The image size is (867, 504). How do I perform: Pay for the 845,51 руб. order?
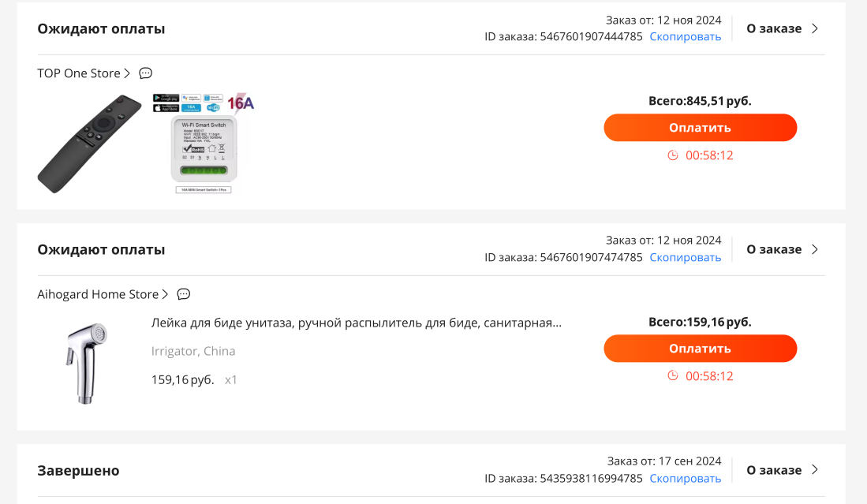click(x=700, y=128)
